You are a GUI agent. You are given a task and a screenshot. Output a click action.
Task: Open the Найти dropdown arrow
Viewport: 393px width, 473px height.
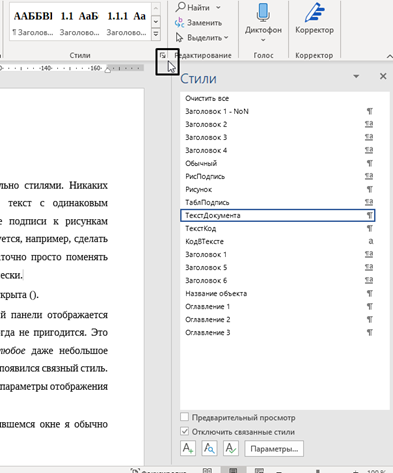coord(218,7)
